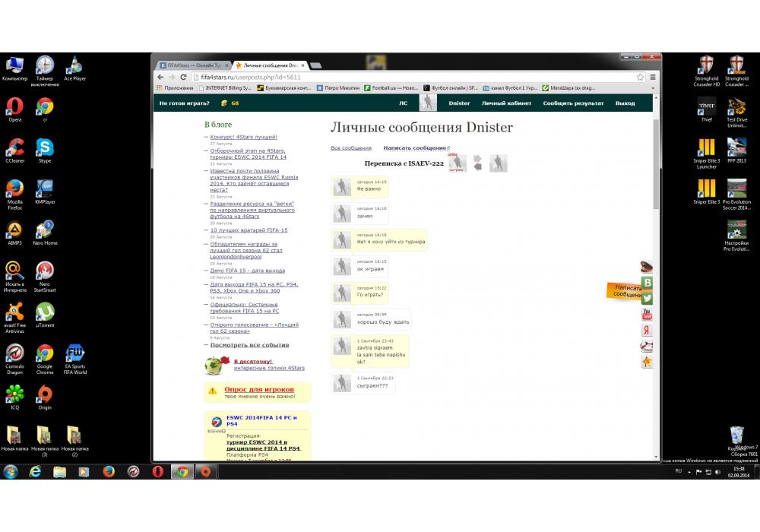Click the Yandex icon in the side social bar

pyautogui.click(x=647, y=331)
